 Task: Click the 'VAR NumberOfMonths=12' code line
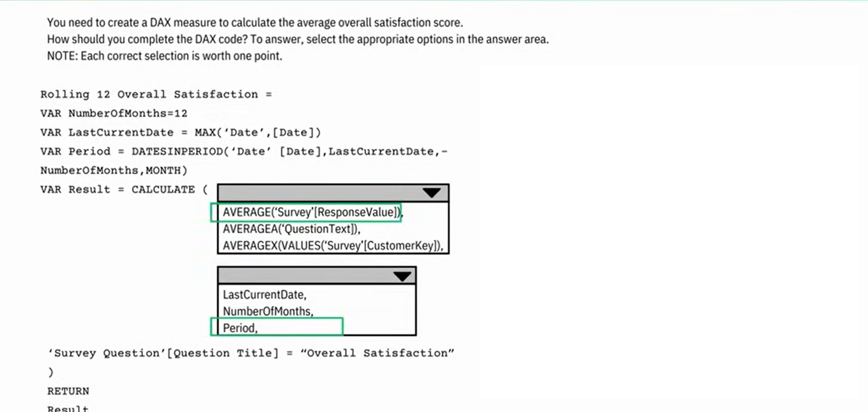(114, 113)
